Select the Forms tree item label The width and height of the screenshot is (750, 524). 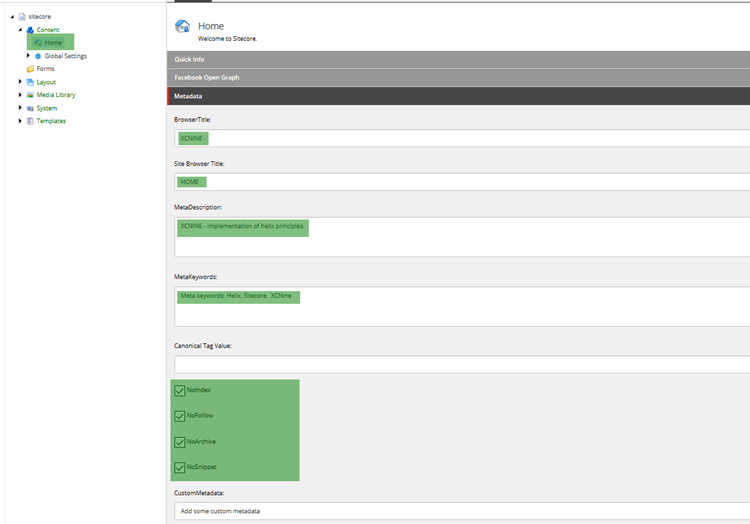(45, 69)
